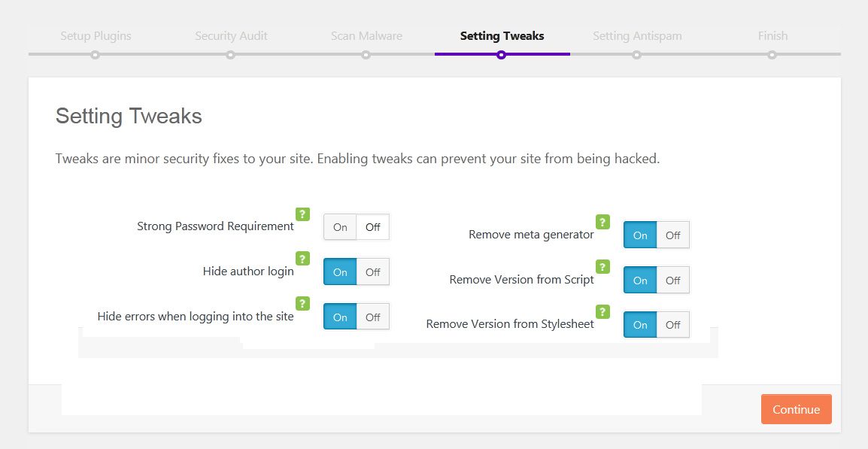
Task: Switch to the Scan Malware step
Action: [x=366, y=36]
